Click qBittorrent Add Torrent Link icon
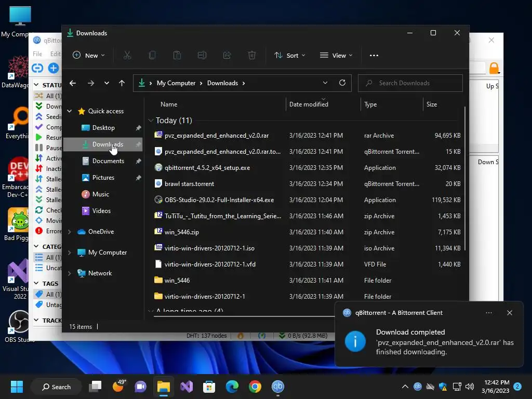Image resolution: width=532 pixels, height=399 pixels. tap(37, 68)
